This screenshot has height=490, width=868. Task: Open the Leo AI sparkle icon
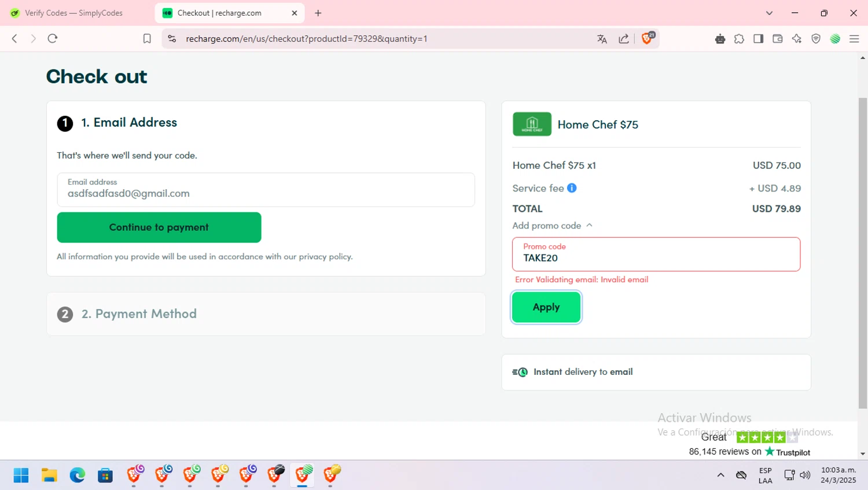click(797, 39)
